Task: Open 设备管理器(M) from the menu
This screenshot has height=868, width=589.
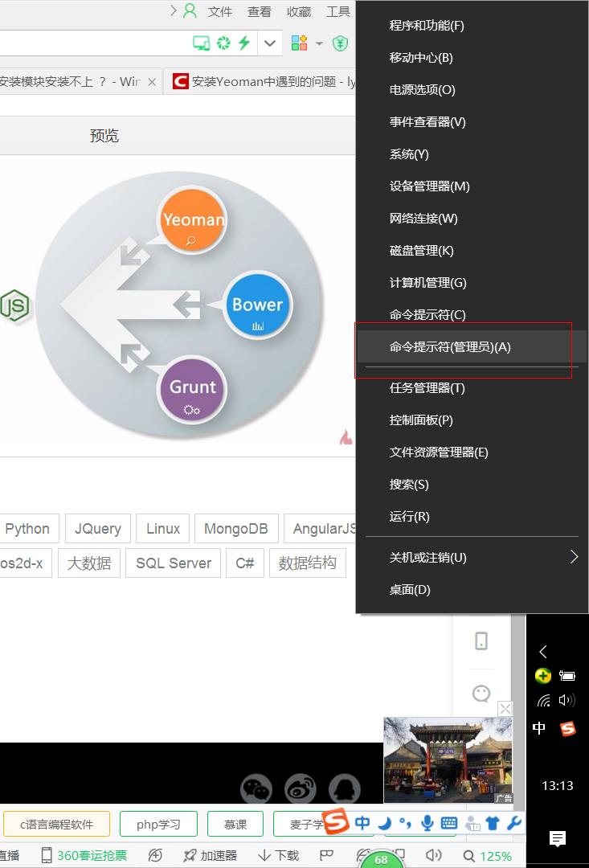Action: tap(472, 186)
